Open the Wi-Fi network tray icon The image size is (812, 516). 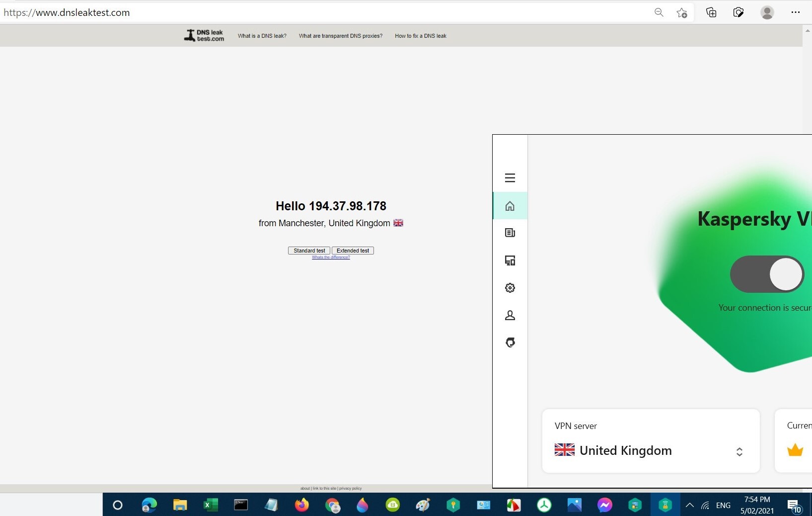pos(705,506)
